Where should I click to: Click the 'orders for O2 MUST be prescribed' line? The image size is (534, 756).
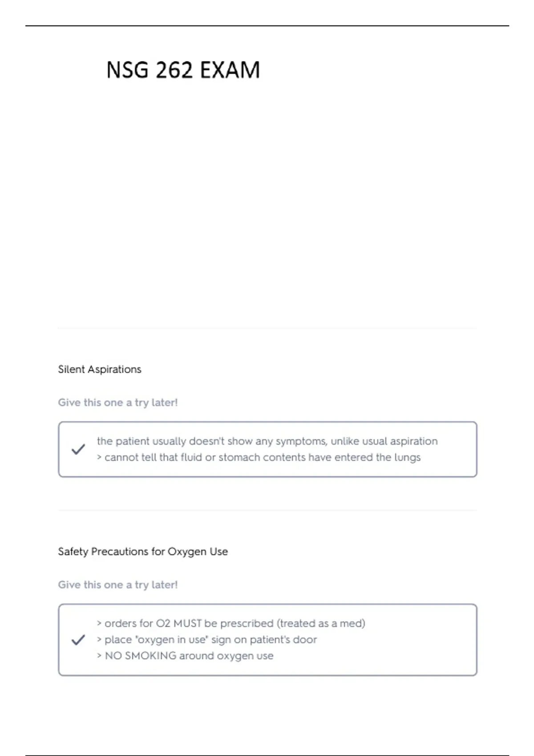click(231, 623)
